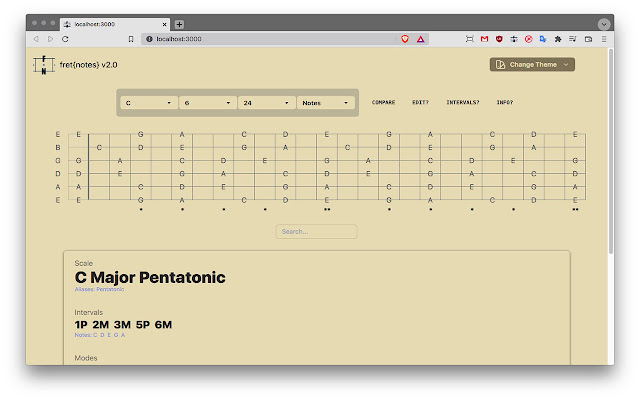Select the localhost:3000 browser tab

(115, 24)
